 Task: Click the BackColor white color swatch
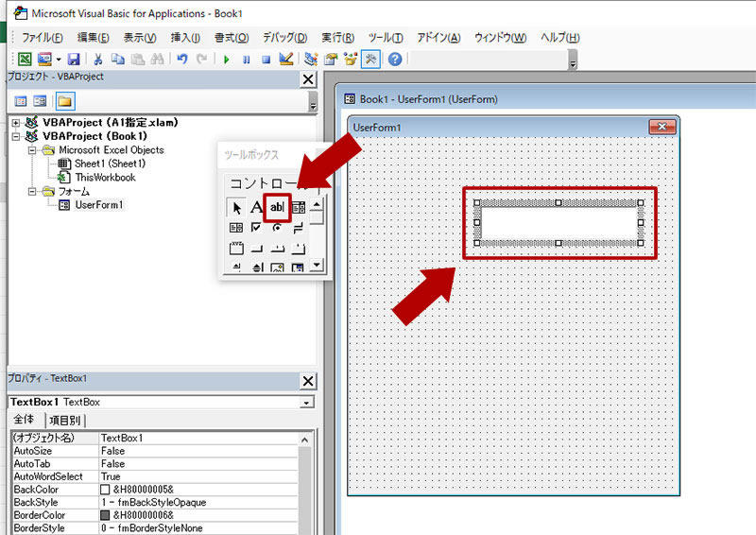(105, 490)
